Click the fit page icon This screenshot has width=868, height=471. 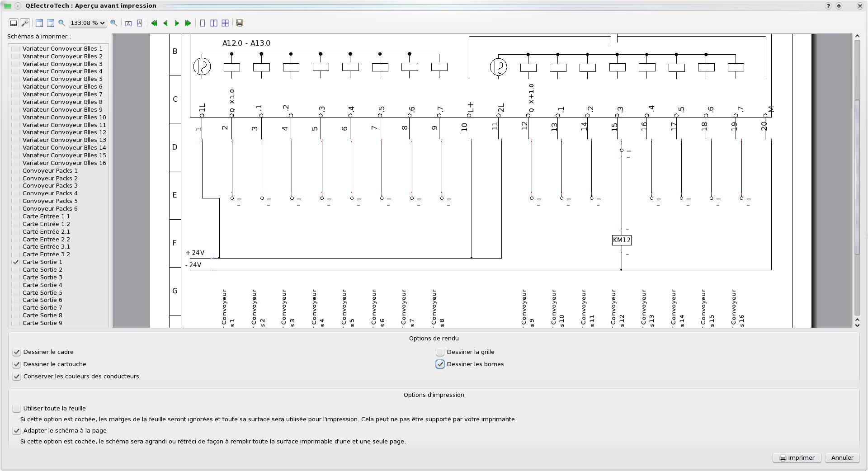51,23
